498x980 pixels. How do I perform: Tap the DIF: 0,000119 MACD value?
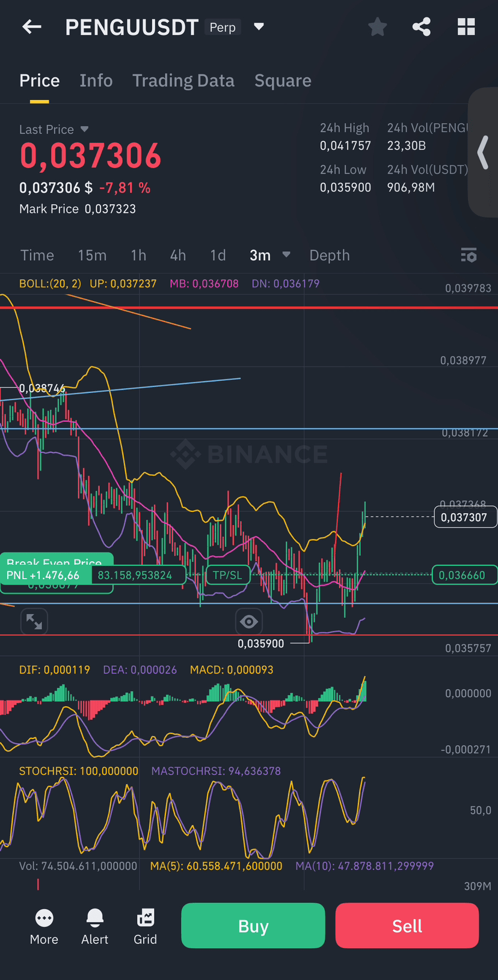coord(55,670)
